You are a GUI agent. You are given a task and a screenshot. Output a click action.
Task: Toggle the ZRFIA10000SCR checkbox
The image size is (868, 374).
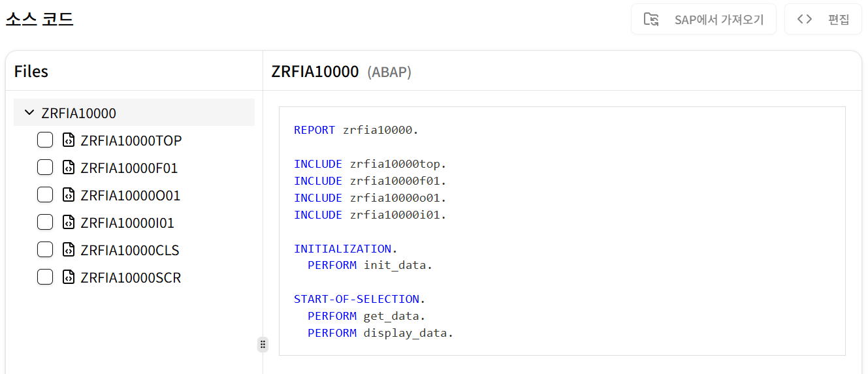[x=45, y=277]
